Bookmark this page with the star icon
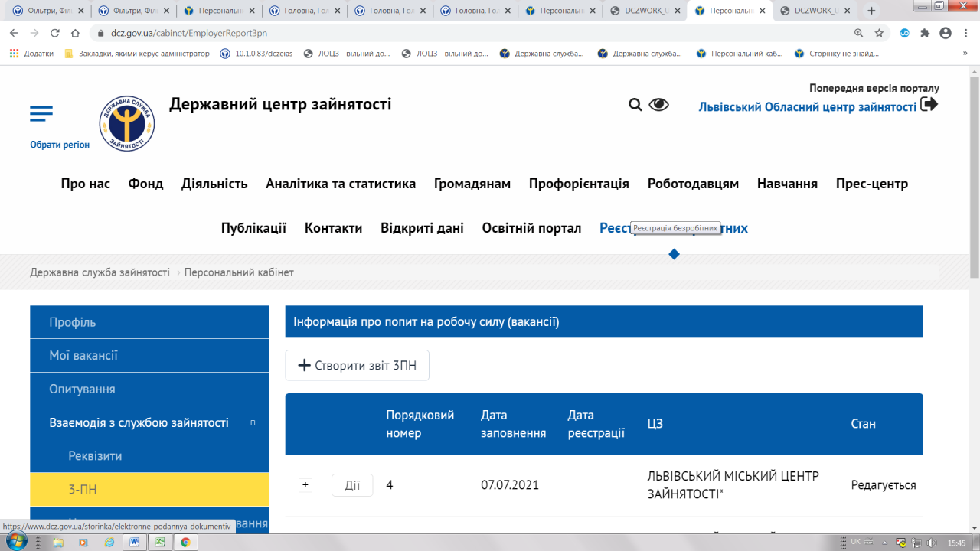Screen dimensions: 980x551 coord(879,34)
